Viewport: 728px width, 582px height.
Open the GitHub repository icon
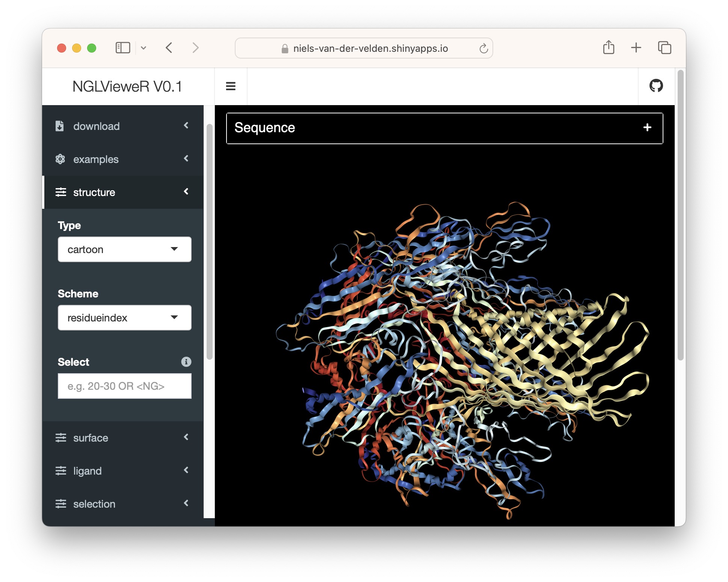point(656,86)
